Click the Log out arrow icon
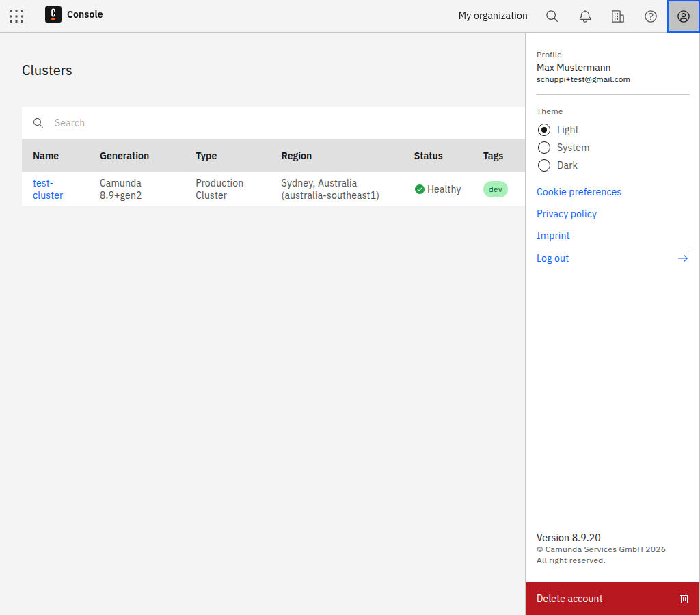 (x=682, y=258)
